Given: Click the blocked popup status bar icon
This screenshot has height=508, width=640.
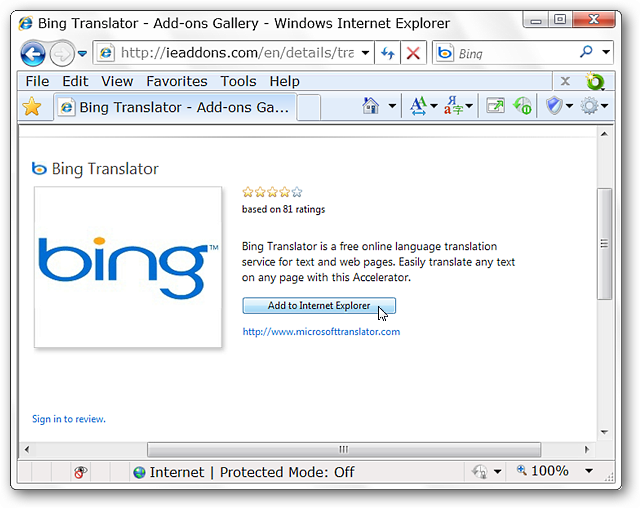Looking at the screenshot, I should [x=80, y=472].
